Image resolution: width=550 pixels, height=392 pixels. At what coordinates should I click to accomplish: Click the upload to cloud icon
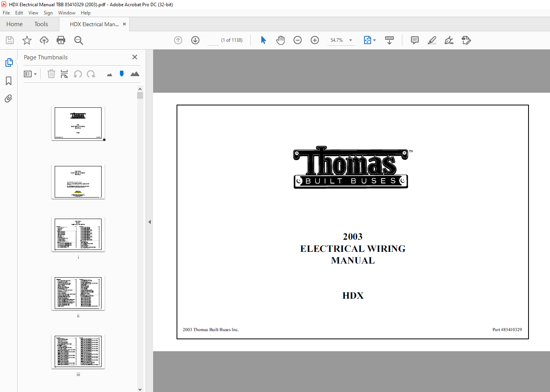[x=44, y=40]
